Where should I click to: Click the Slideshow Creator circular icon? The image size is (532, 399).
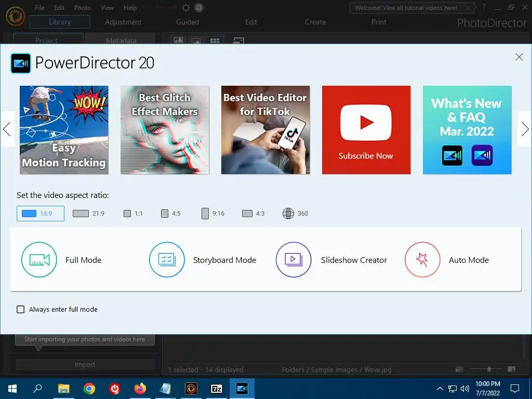294,260
